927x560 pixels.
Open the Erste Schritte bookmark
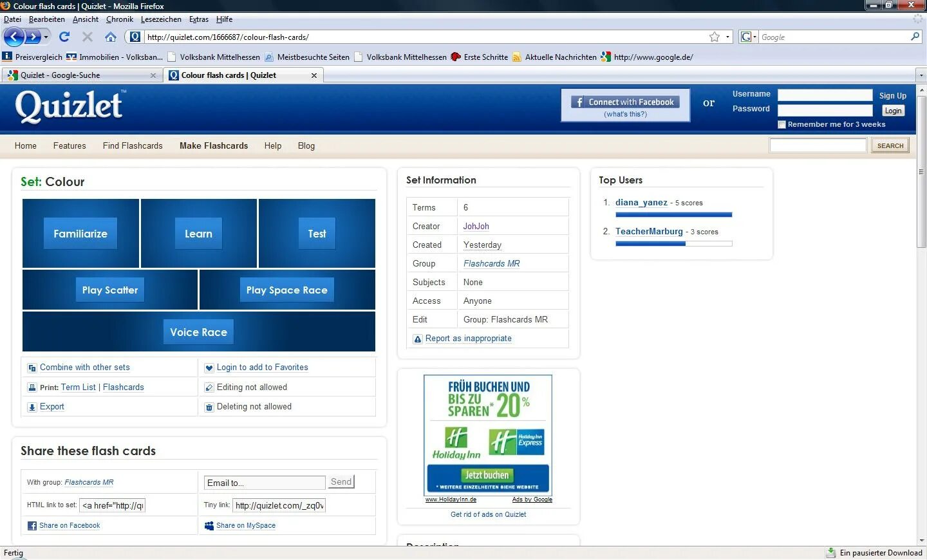480,57
